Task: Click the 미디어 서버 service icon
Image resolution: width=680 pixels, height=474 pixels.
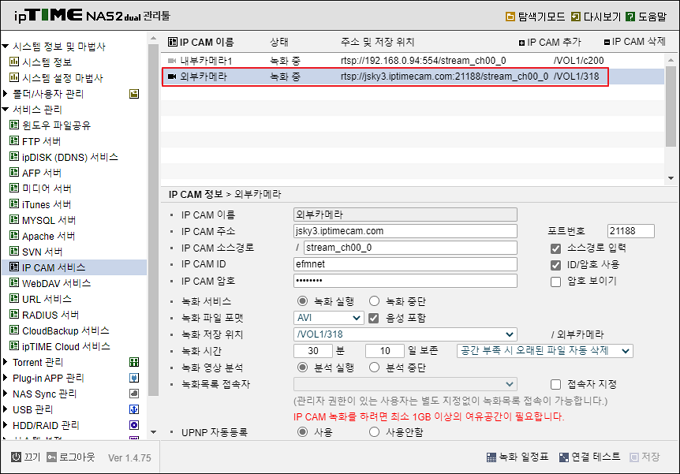Action: [14, 188]
